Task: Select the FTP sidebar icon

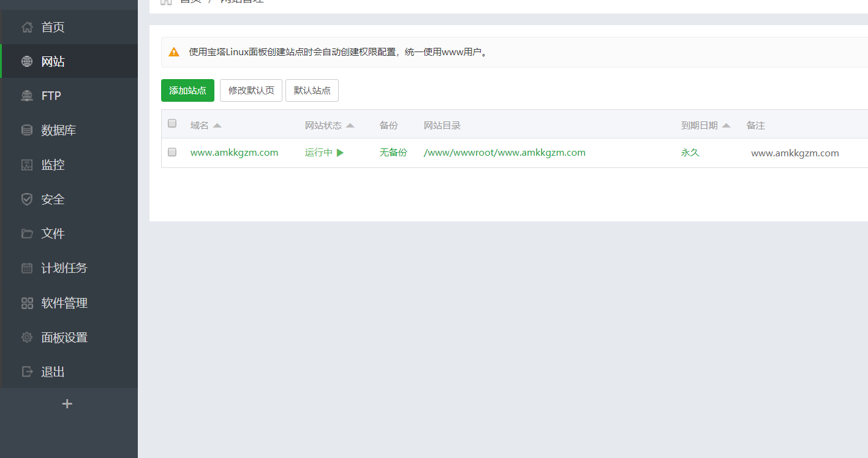Action: pos(26,95)
